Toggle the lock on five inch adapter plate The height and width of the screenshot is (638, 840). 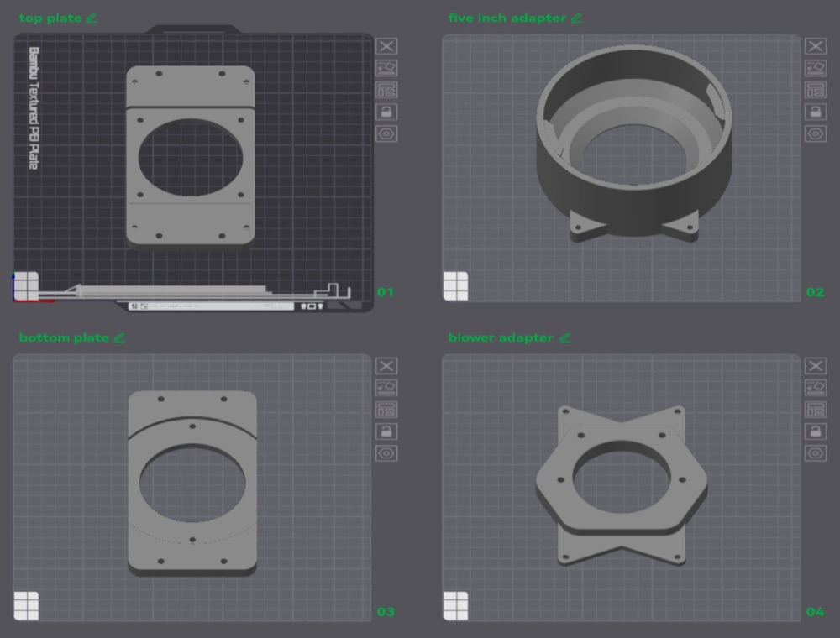click(x=816, y=112)
